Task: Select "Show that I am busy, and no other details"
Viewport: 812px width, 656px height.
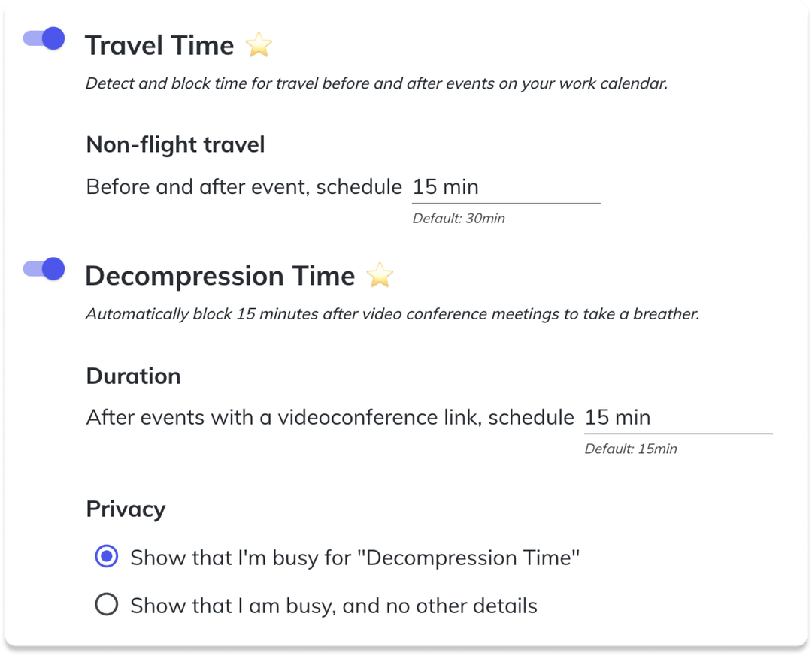Action: point(108,605)
